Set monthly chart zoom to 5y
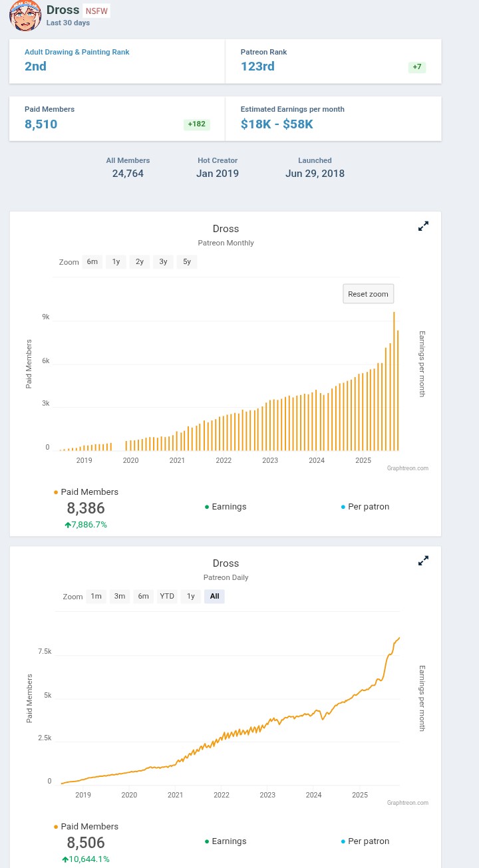This screenshot has width=479, height=868. [x=187, y=262]
